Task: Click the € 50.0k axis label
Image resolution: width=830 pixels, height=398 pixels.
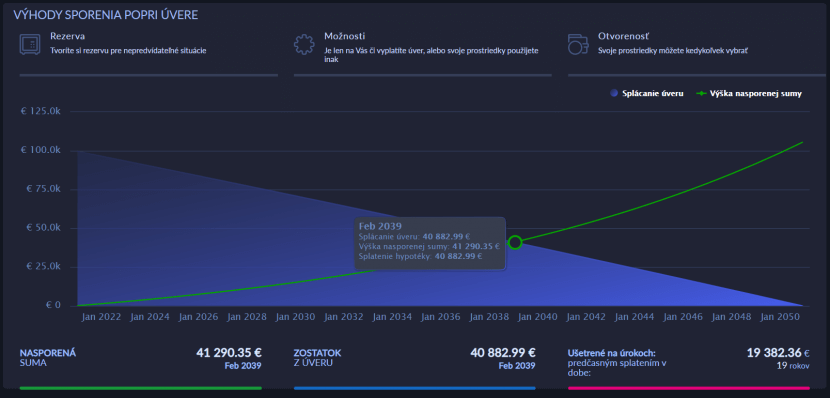Action: pyautogui.click(x=44, y=228)
